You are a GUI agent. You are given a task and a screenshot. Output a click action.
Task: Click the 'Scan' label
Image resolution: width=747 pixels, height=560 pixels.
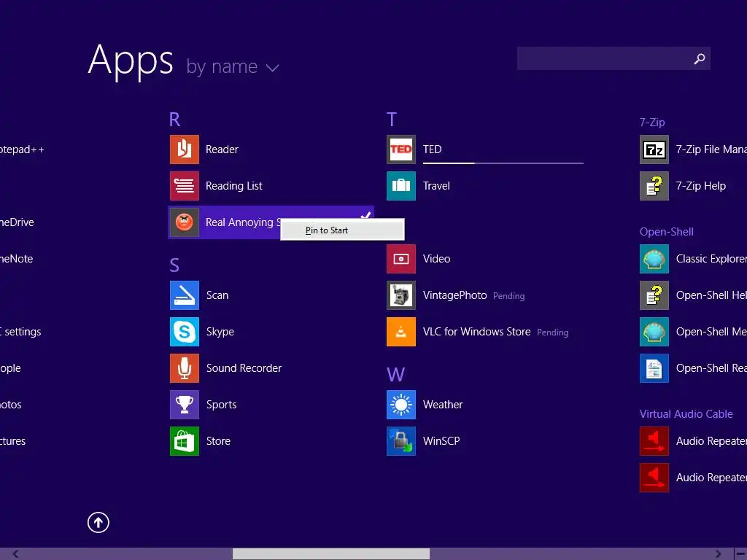coord(217,295)
